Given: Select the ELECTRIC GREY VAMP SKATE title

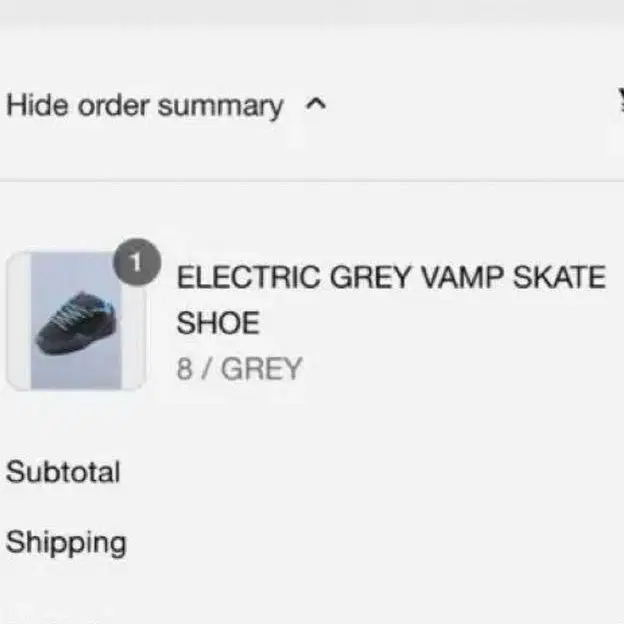Looking at the screenshot, I should pyautogui.click(x=391, y=277).
